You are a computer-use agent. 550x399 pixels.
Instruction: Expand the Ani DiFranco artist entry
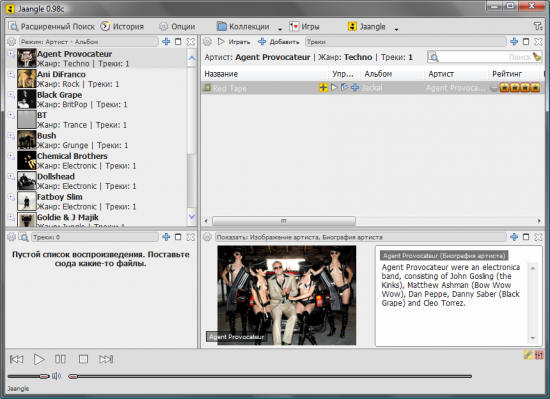tap(11, 74)
